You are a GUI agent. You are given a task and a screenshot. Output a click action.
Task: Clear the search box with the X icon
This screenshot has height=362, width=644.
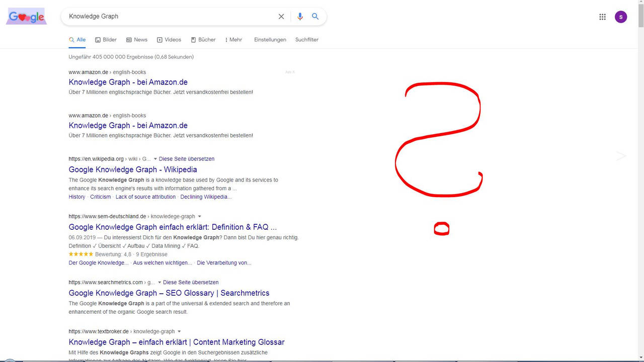pos(281,17)
